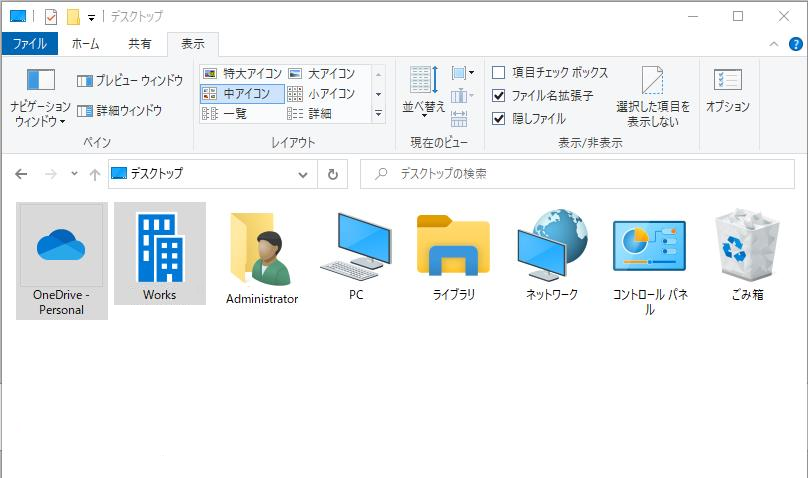Viewport: 808px width, 478px height.
Task: Go forward with the right arrow
Action: tap(50, 174)
